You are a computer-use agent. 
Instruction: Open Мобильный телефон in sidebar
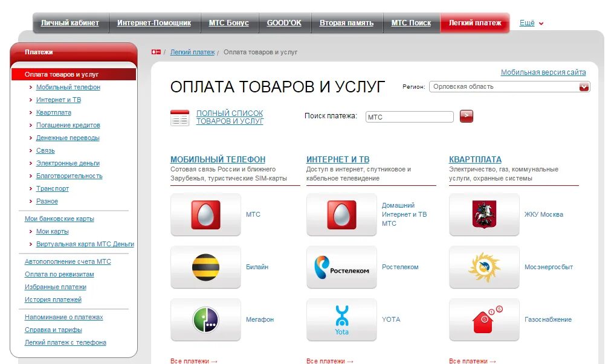tap(68, 87)
